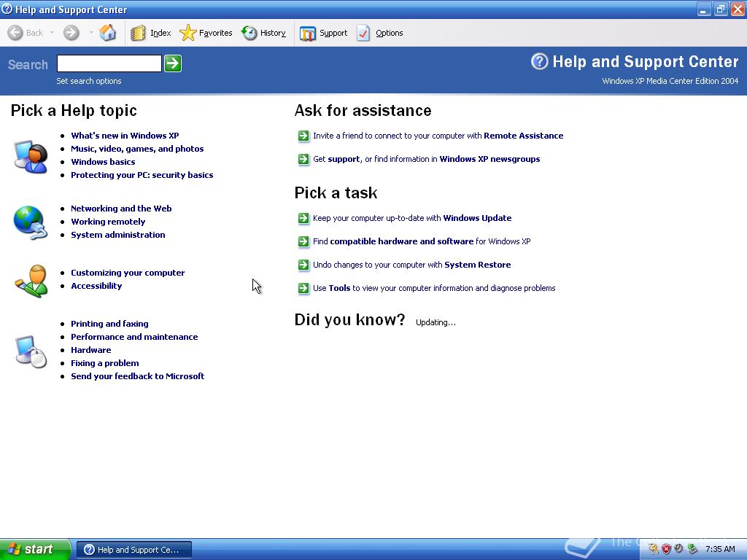Click inside the Search text box

(x=109, y=63)
